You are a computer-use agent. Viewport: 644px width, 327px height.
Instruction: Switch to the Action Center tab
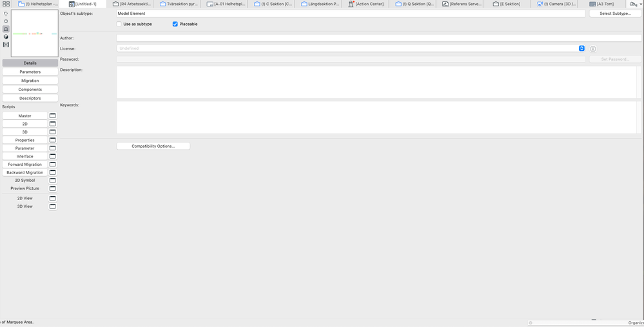coord(367,4)
